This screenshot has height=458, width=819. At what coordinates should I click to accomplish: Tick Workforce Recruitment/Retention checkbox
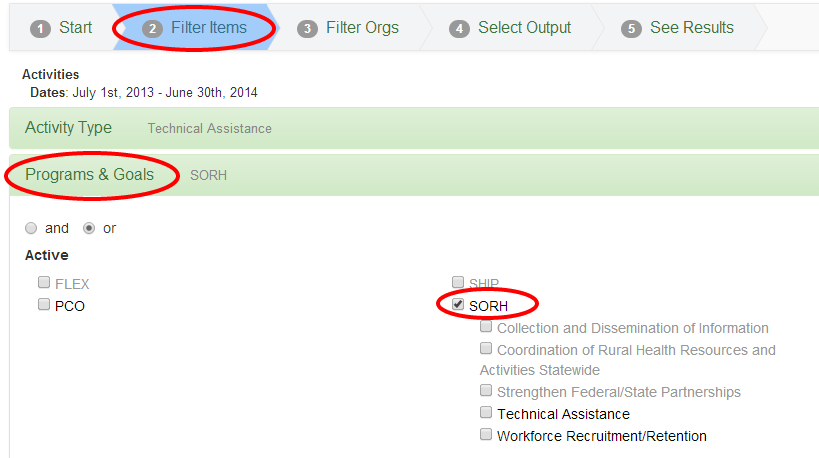pyautogui.click(x=486, y=434)
